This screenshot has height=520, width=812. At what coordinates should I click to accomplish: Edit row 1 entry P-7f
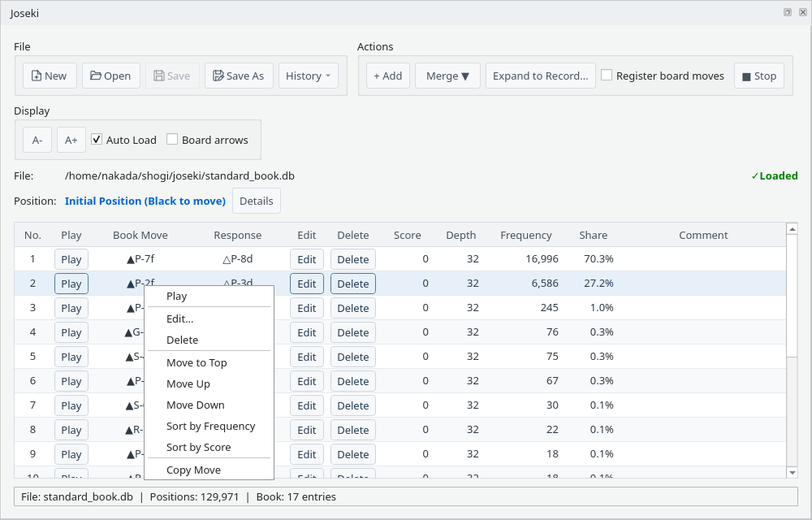click(x=307, y=259)
